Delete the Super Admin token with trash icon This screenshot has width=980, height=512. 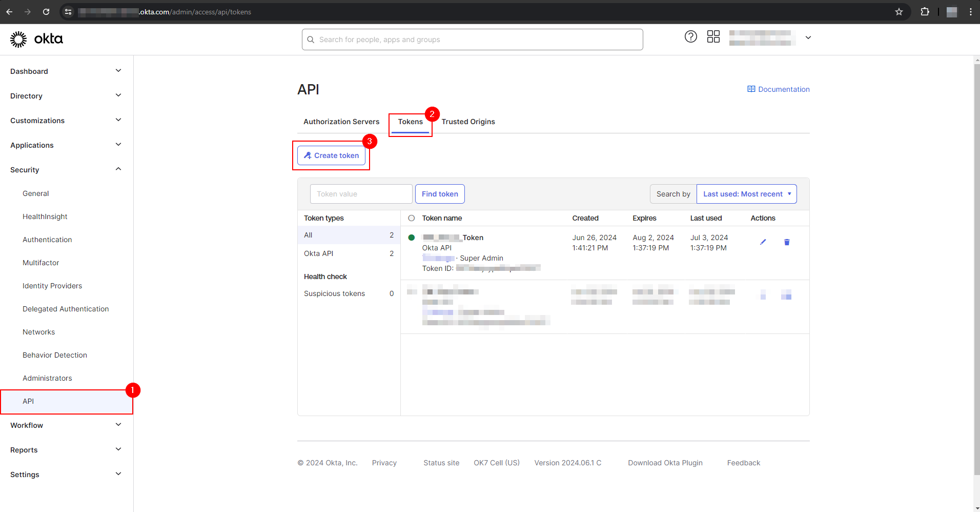pos(787,242)
